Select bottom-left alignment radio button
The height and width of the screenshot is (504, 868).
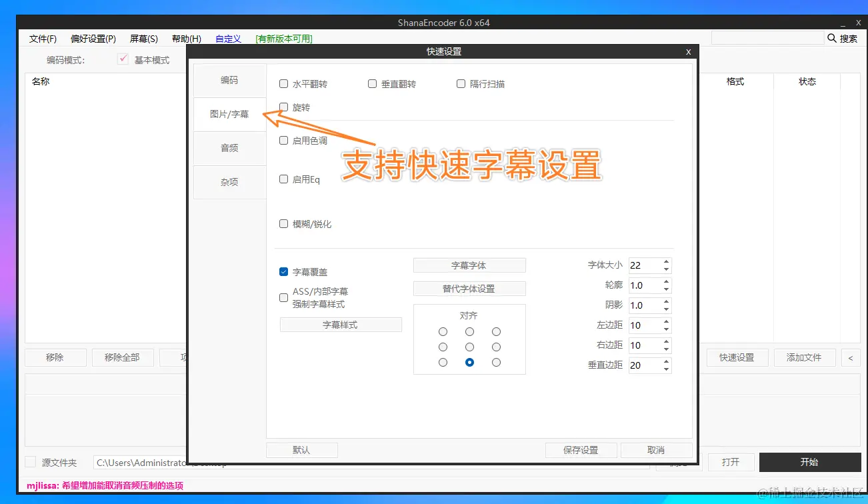(443, 362)
